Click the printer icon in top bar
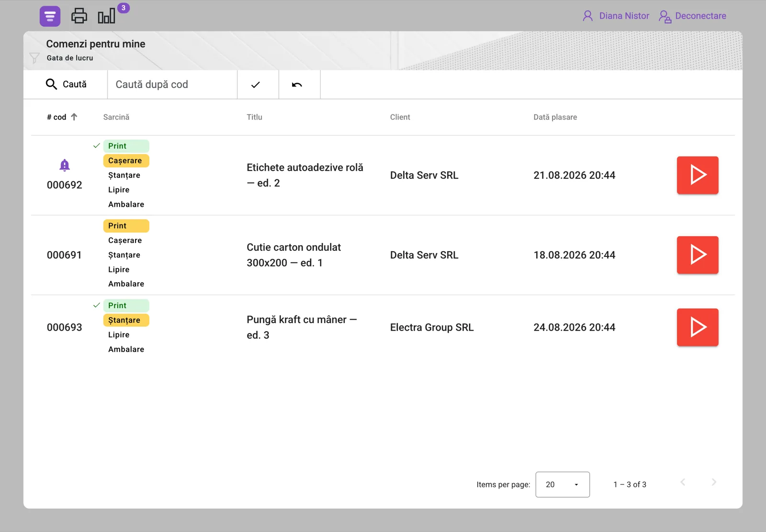The height and width of the screenshot is (532, 766). (79, 16)
